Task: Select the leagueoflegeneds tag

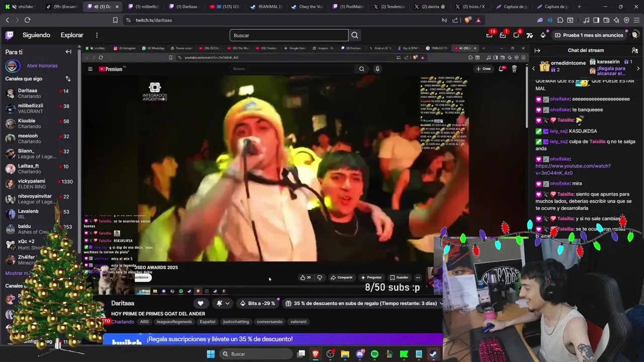Action: click(174, 322)
